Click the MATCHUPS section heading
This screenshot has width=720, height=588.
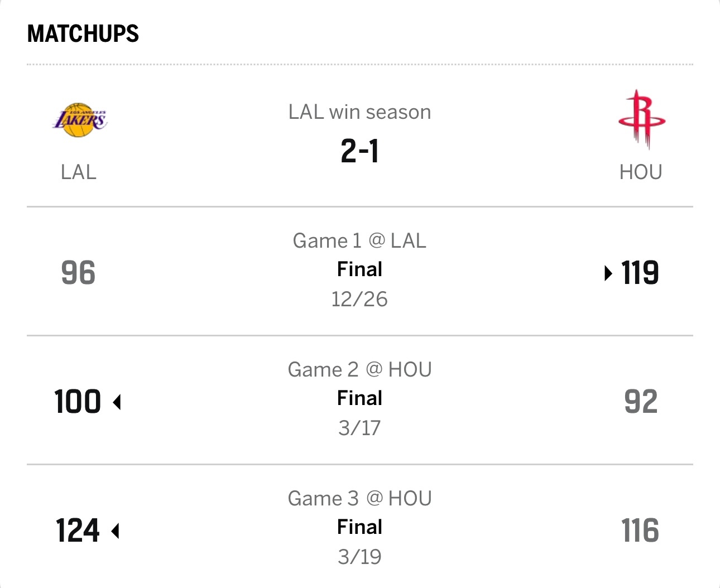pos(83,33)
